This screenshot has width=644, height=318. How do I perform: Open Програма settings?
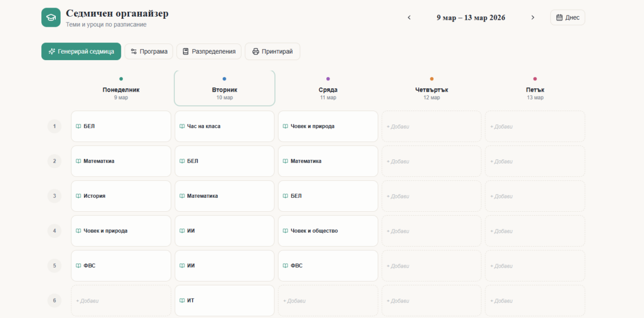point(149,51)
